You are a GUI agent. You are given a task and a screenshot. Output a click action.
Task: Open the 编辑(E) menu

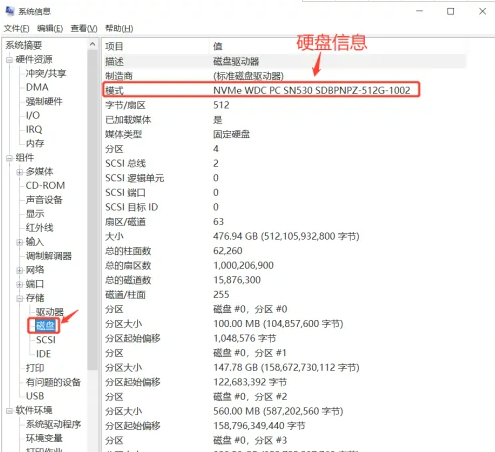[50, 29]
